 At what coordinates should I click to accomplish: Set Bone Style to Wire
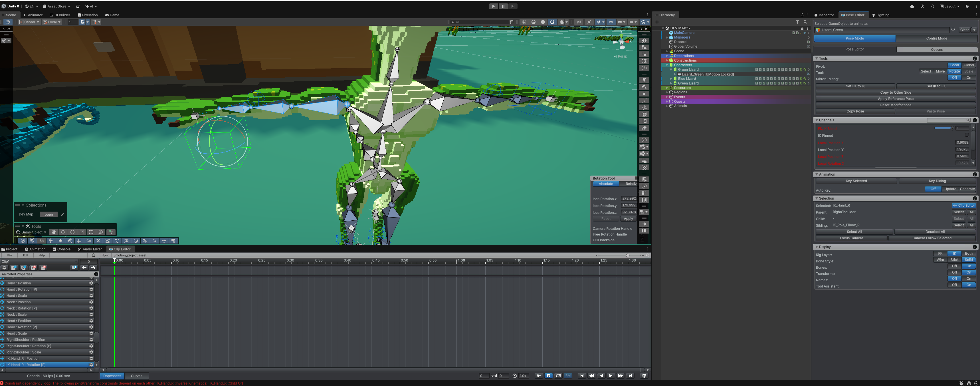coord(940,260)
